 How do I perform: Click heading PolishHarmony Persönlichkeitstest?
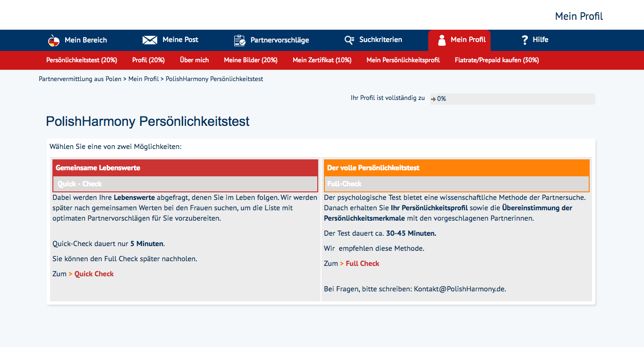click(x=148, y=122)
